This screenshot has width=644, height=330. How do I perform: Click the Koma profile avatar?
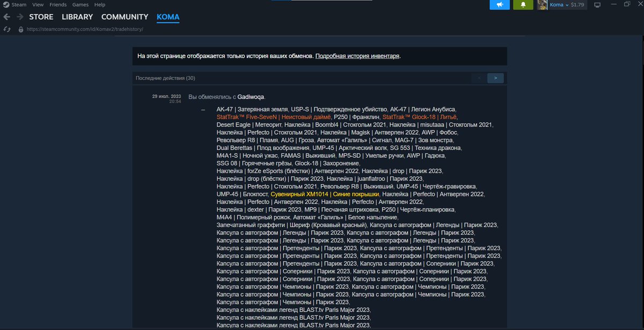542,5
